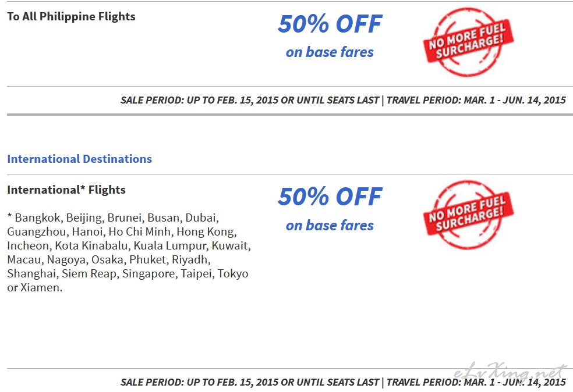Click the lower No More Fuel Surcharge stamp
Viewport: 573px width, 392px height.
click(469, 215)
